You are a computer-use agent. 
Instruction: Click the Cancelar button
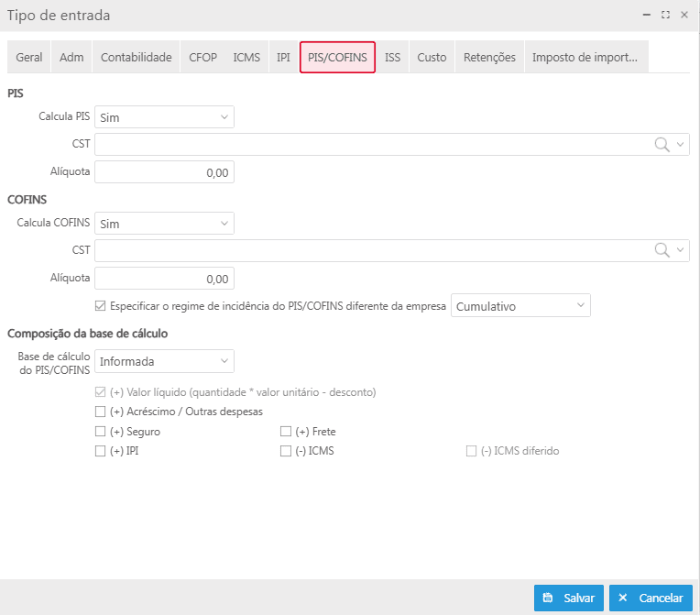click(651, 598)
